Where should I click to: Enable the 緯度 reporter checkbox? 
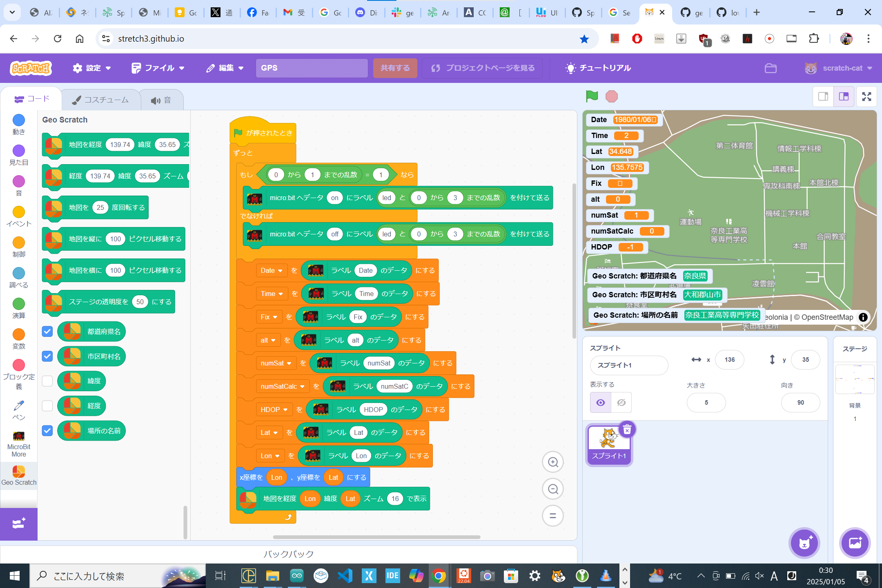[x=47, y=381]
